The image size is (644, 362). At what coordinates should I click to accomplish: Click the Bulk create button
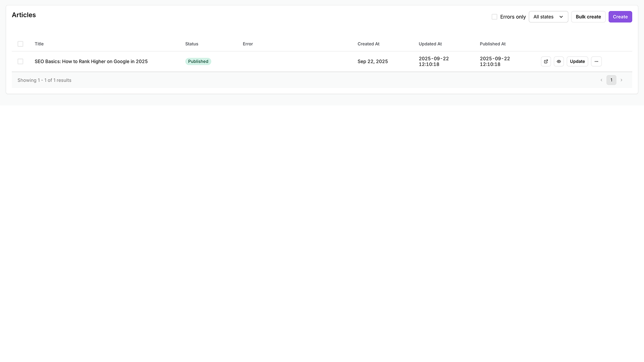tap(588, 16)
